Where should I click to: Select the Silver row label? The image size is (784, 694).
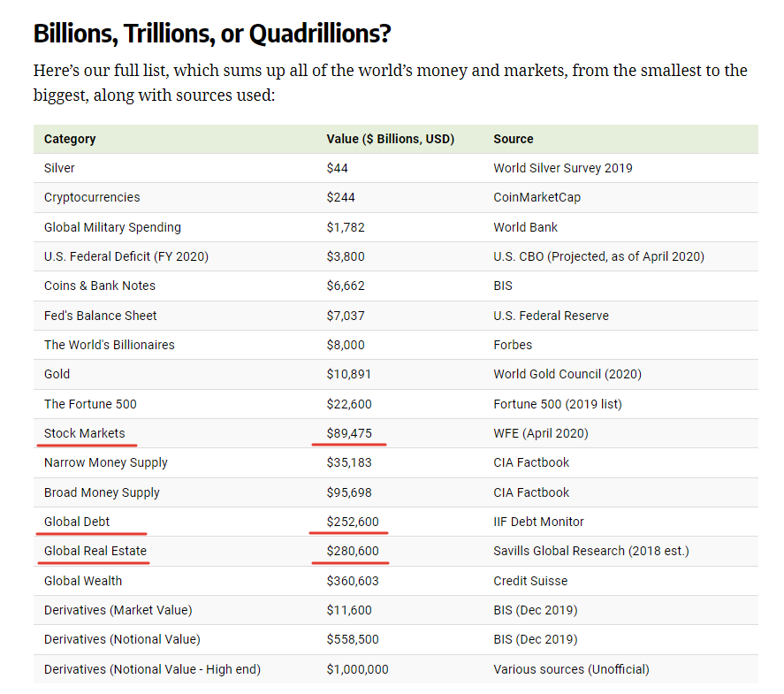59,168
